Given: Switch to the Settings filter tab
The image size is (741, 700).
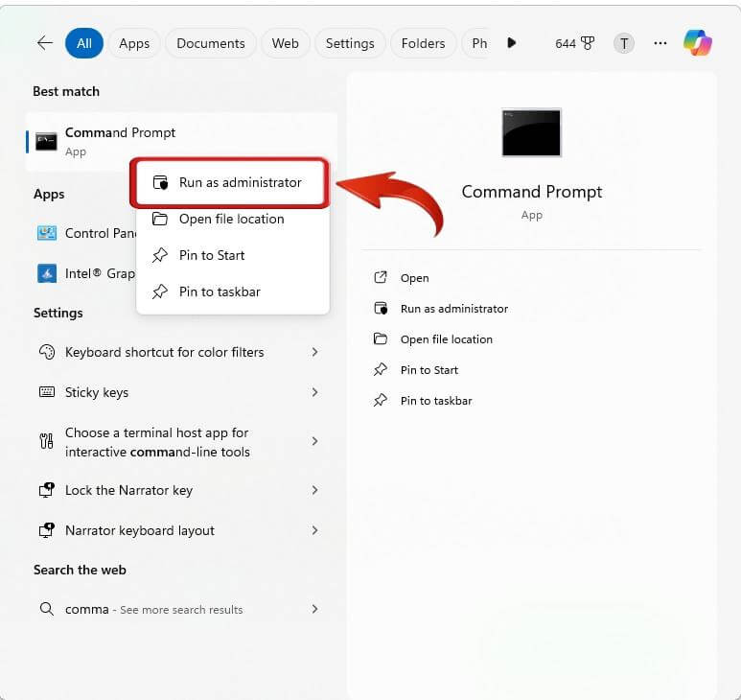Looking at the screenshot, I should click(x=350, y=43).
